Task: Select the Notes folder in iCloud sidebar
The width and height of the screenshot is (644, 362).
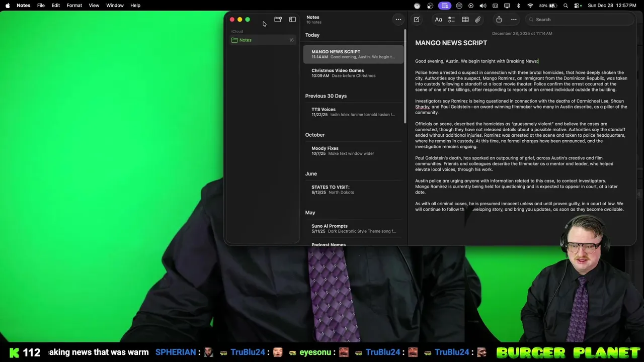Action: [263, 40]
